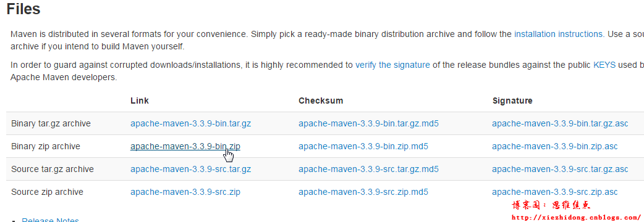Open the bin.zip.md5 checksum file

click(363, 146)
